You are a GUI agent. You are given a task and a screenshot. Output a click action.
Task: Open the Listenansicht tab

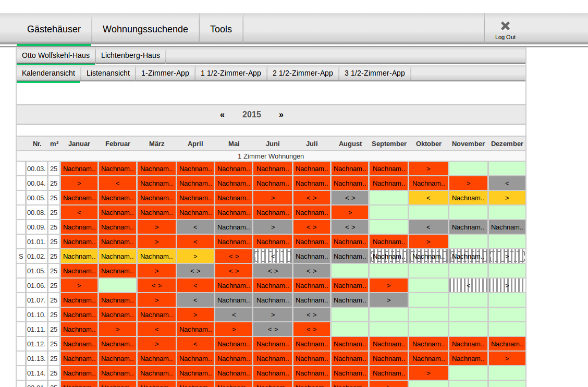pyautogui.click(x=108, y=73)
